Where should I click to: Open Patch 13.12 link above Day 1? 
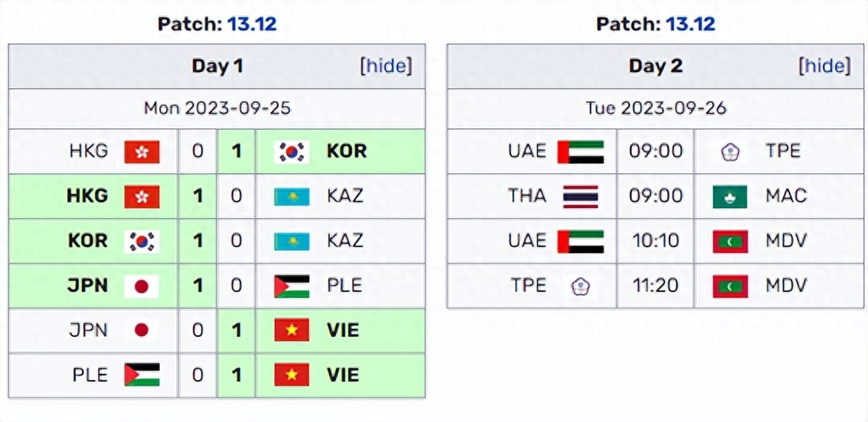[x=252, y=24]
